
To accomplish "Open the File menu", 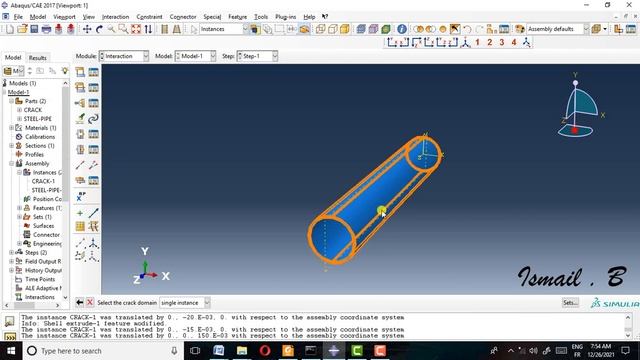I will pos(18,17).
